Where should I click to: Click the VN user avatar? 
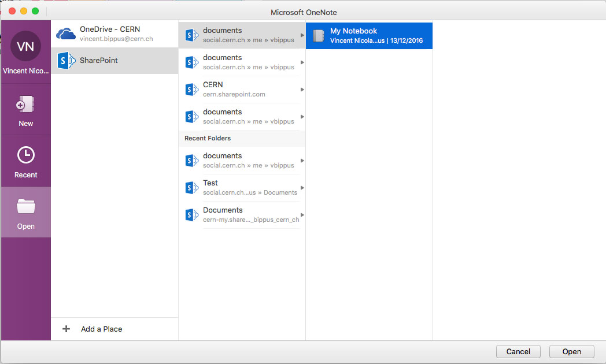[x=25, y=46]
